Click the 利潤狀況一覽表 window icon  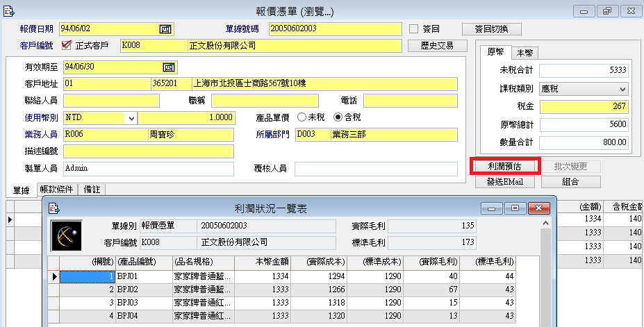(54, 208)
